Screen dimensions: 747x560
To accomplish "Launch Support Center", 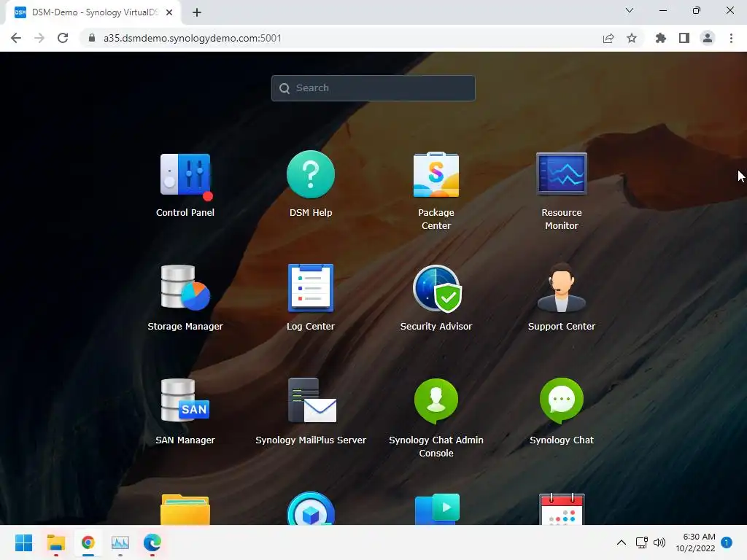I will coord(562,287).
